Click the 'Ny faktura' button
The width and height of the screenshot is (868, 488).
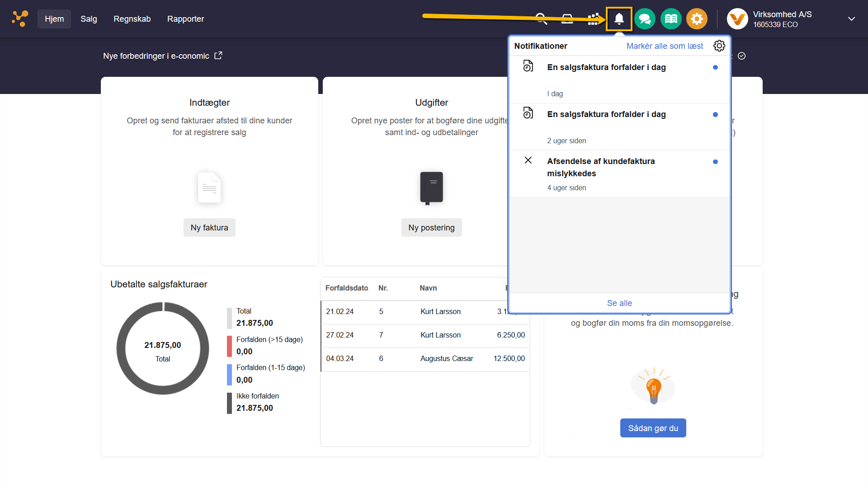coord(209,228)
